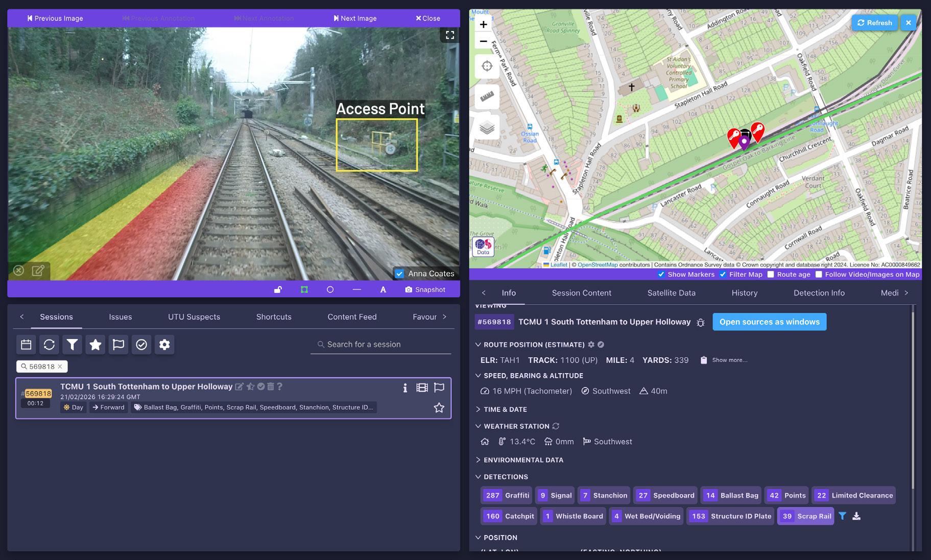Viewport: 931px width, 560px height.
Task: Zoom in on the map
Action: 484,24
